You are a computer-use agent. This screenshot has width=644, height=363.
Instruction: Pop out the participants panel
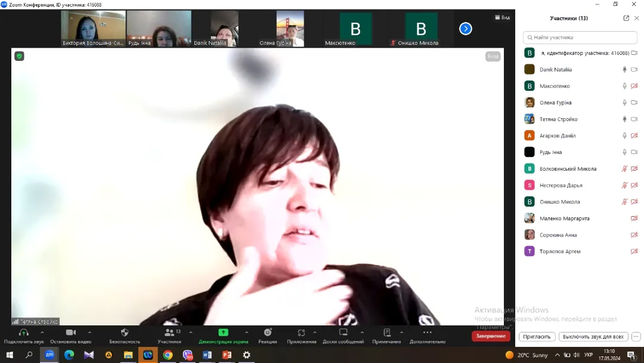pos(626,18)
